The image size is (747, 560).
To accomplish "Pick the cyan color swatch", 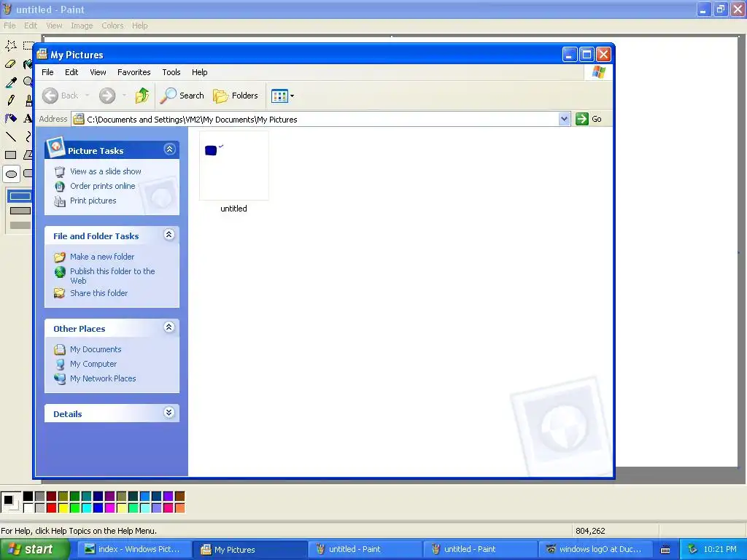I will click(x=86, y=508).
